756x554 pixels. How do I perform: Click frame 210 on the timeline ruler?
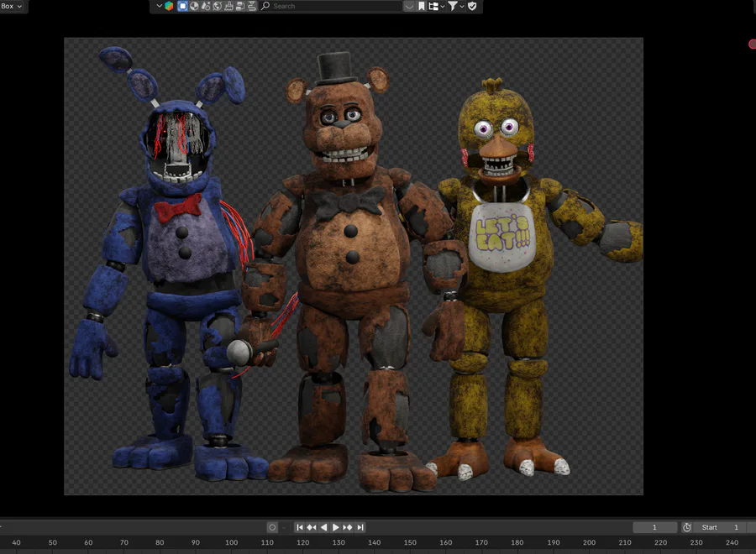(x=625, y=542)
